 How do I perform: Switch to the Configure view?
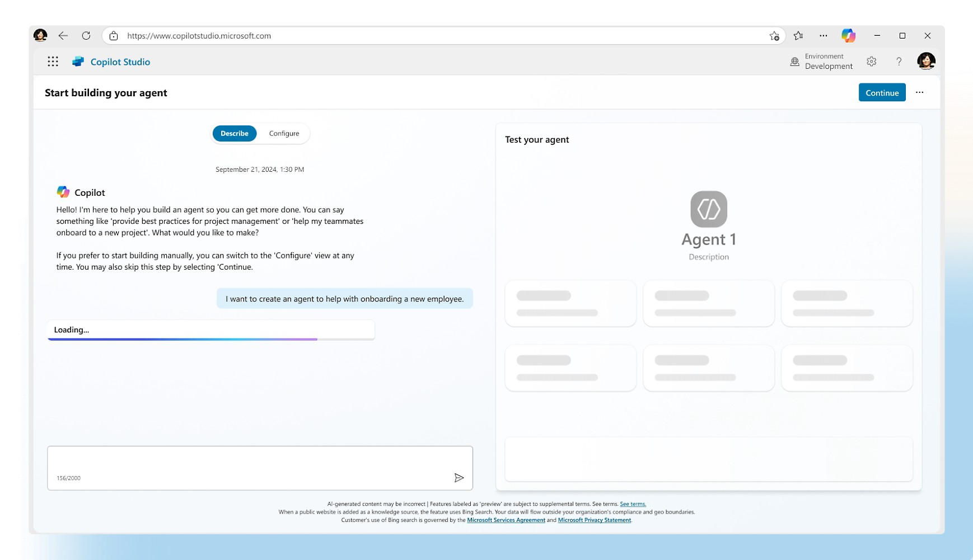point(284,134)
